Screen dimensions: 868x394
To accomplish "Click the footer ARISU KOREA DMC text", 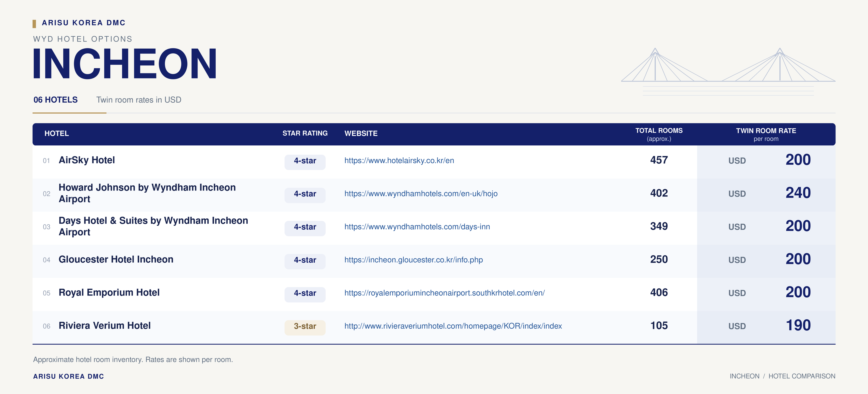I will click(68, 376).
